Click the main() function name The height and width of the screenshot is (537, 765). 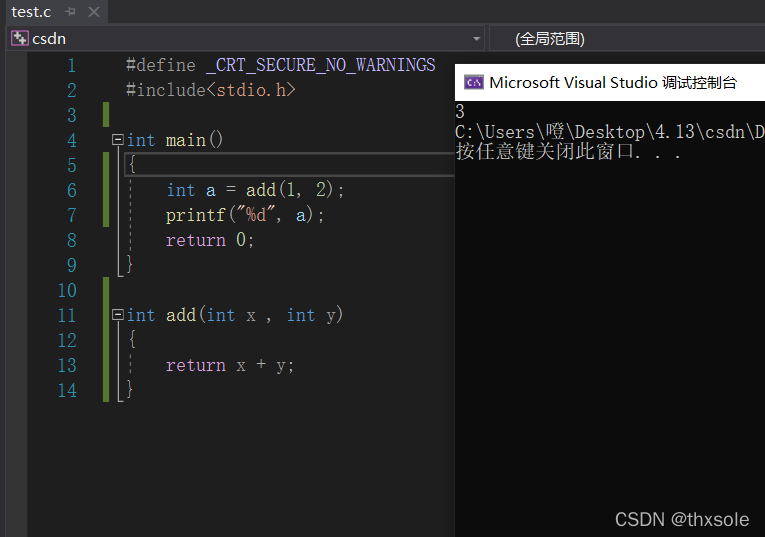(194, 140)
